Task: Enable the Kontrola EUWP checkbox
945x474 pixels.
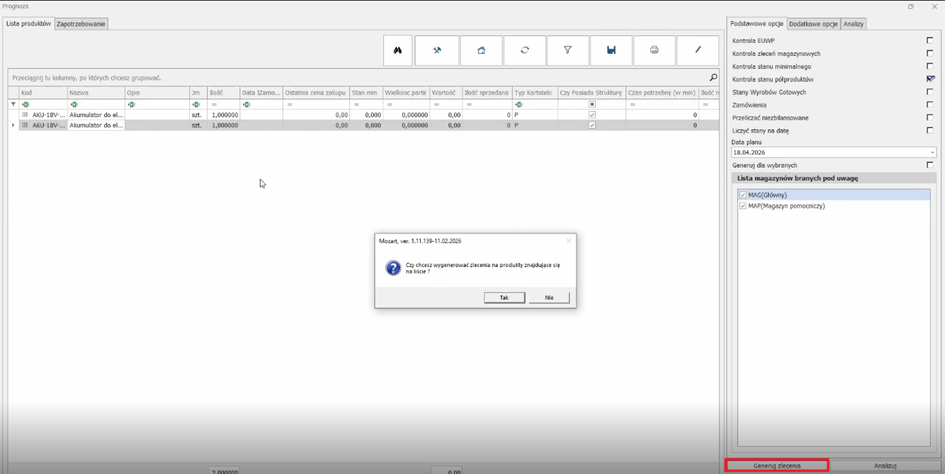Action: click(930, 41)
